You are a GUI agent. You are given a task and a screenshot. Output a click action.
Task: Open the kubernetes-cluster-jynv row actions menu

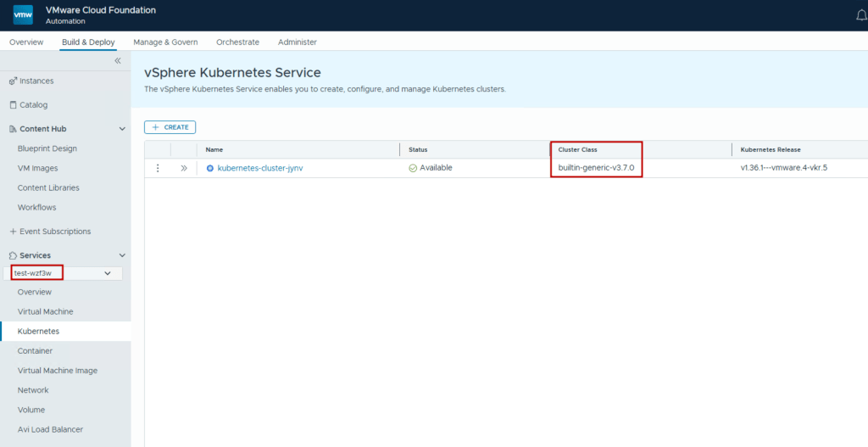[x=158, y=169]
